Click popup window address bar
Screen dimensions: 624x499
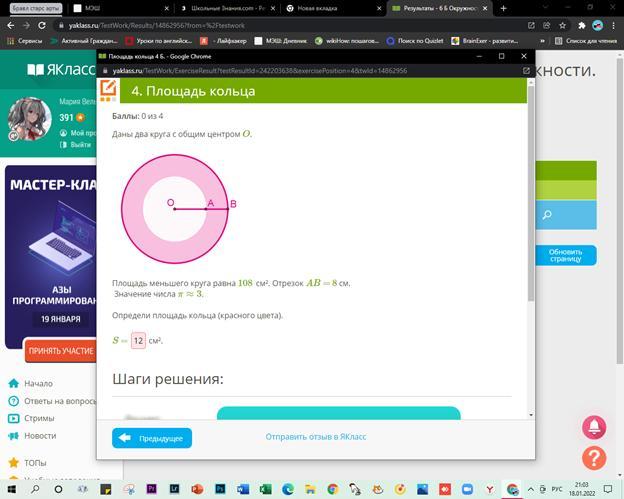pos(259,70)
